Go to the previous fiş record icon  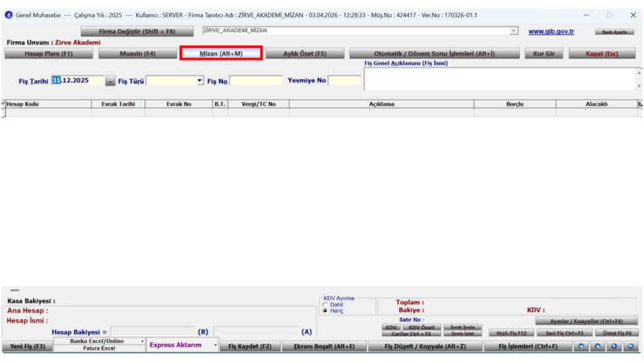(597, 346)
